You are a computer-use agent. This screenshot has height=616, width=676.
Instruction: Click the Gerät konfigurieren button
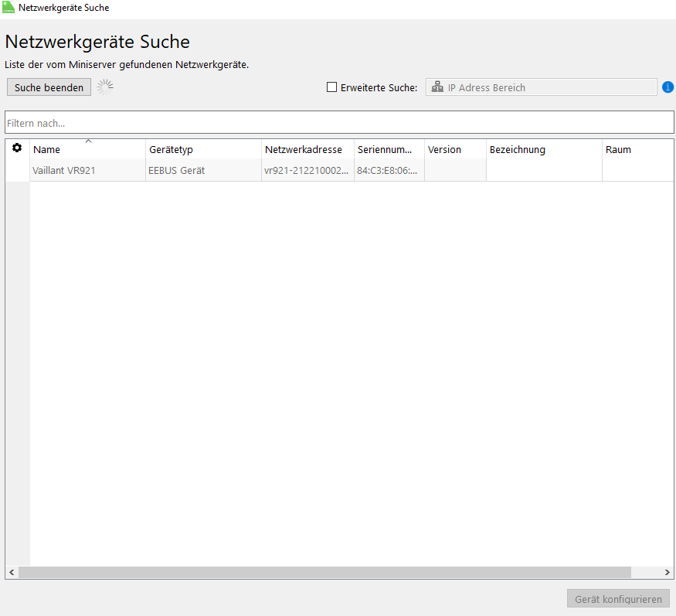(618, 599)
